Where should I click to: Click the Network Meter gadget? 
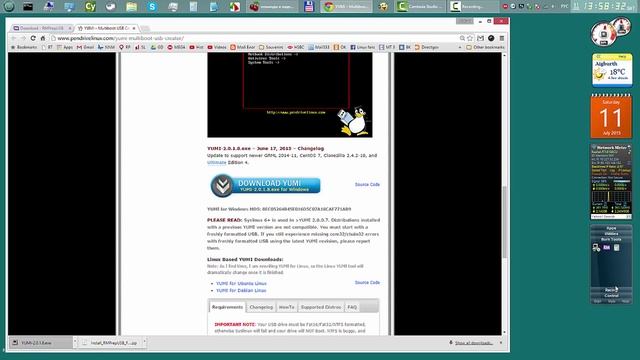click(611, 182)
